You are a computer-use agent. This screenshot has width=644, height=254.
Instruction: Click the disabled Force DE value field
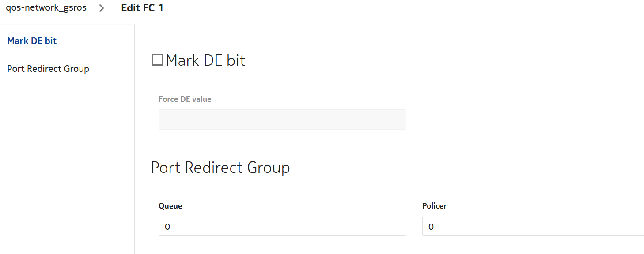pos(282,120)
